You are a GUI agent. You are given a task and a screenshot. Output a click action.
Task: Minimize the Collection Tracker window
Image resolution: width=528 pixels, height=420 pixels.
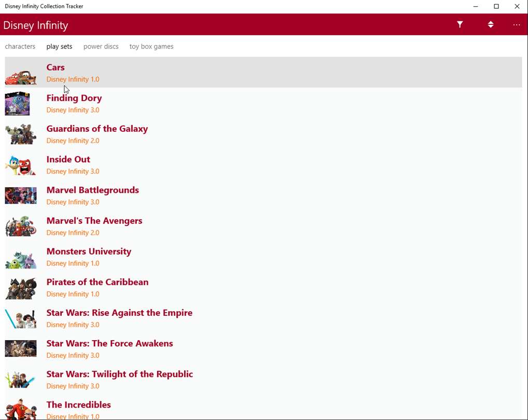click(476, 6)
